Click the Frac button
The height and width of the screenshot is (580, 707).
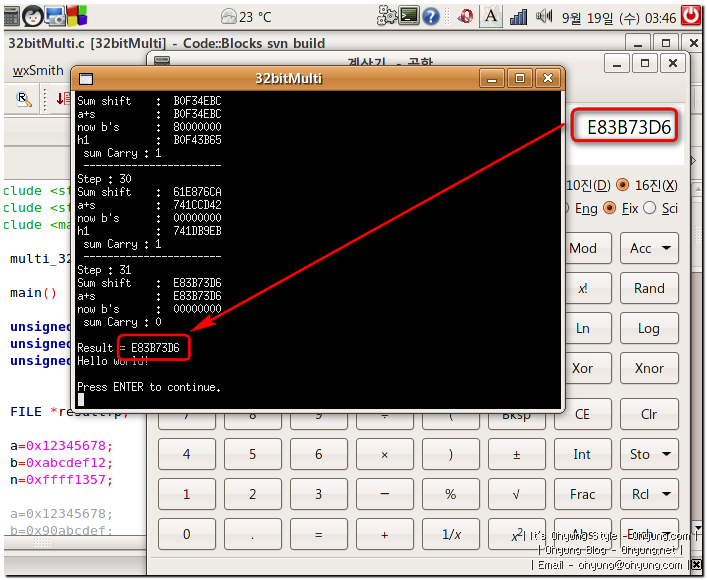583,494
